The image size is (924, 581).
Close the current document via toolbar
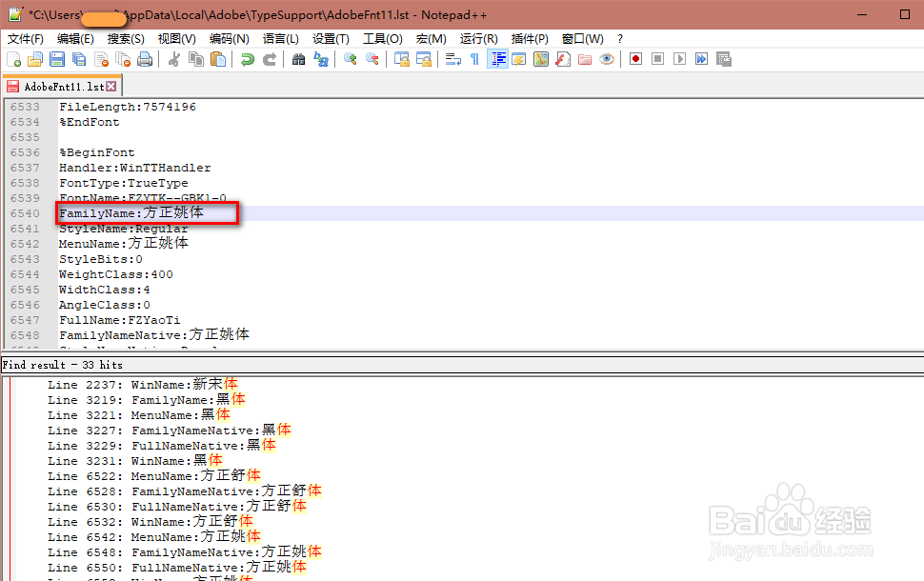[x=101, y=59]
